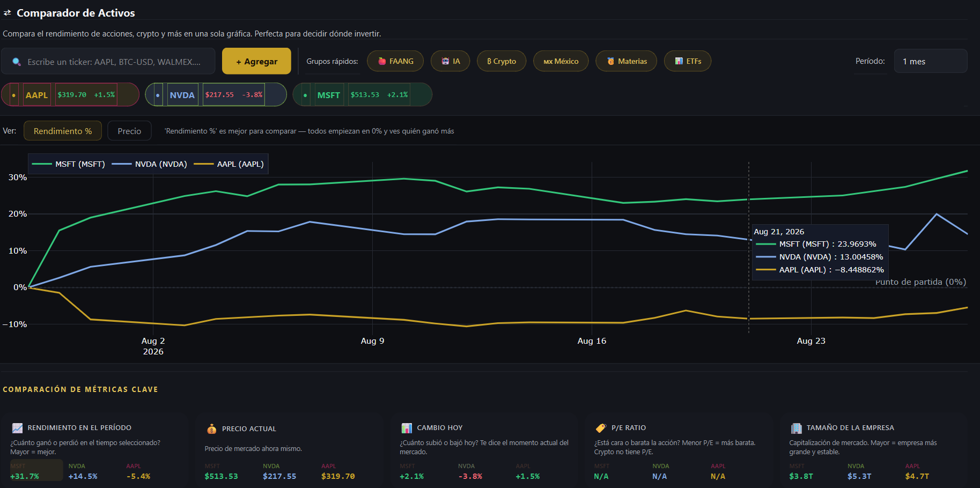
Task: Load the IA quick group
Action: point(451,61)
